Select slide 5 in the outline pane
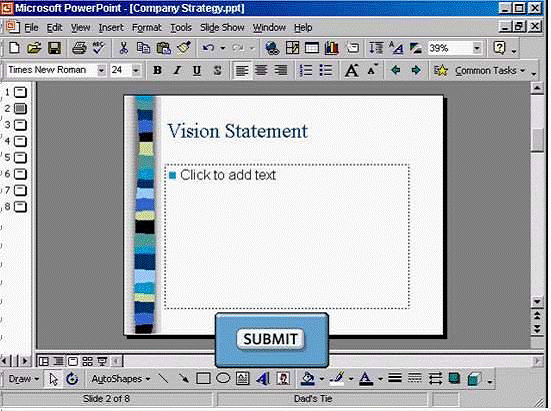This screenshot has height=411, width=551. pyautogui.click(x=16, y=157)
